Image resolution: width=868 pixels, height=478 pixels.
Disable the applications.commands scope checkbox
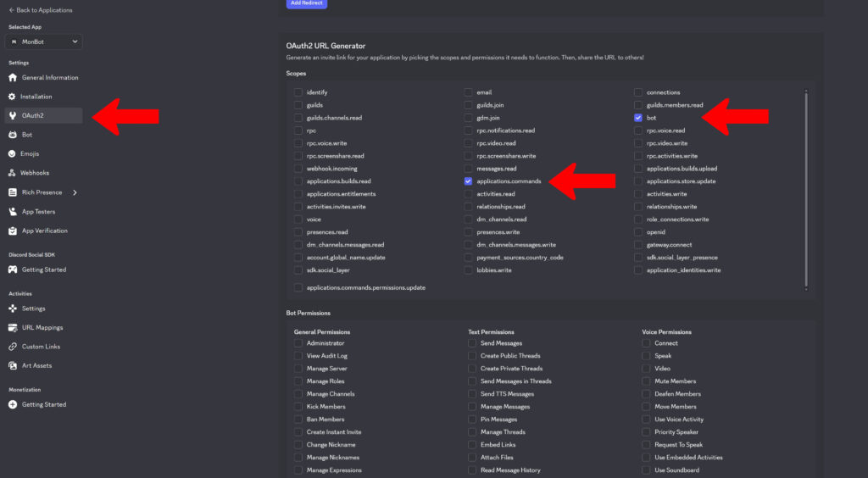coord(468,181)
